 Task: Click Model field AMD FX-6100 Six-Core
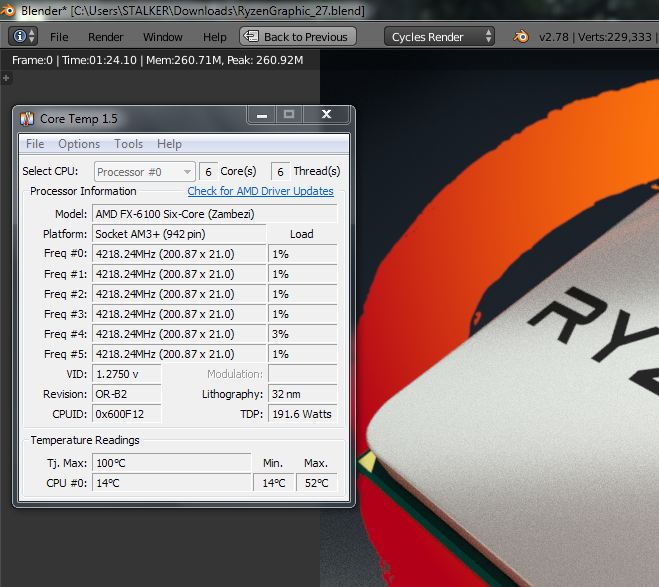pos(215,214)
